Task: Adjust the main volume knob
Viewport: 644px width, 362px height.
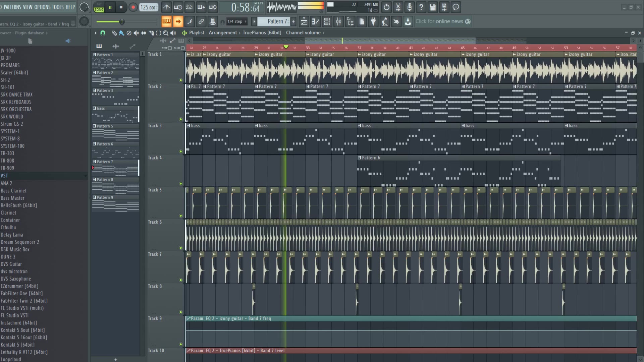Action: pyautogui.click(x=84, y=7)
